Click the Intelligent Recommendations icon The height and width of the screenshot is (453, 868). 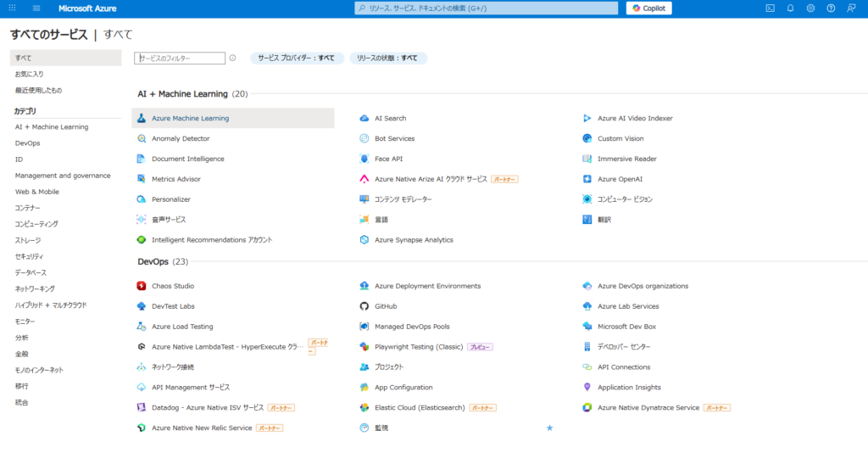coord(142,240)
